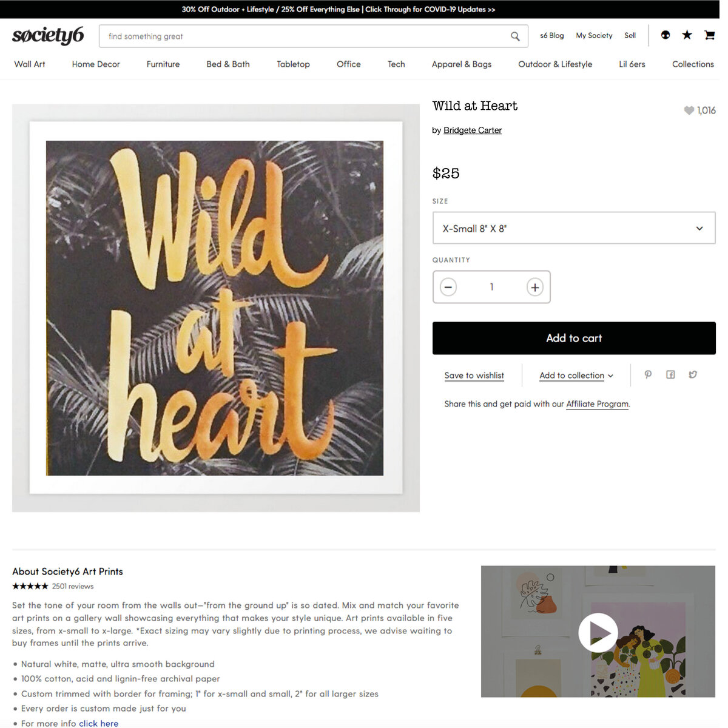Click the Add to cart button
728x728 pixels.
pyautogui.click(x=574, y=338)
